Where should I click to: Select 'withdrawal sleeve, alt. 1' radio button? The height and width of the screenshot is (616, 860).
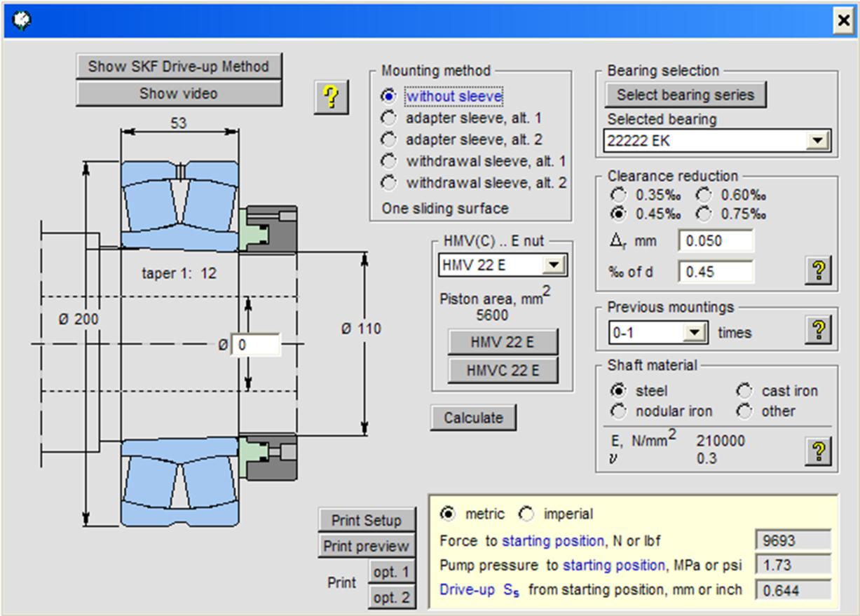(x=388, y=161)
